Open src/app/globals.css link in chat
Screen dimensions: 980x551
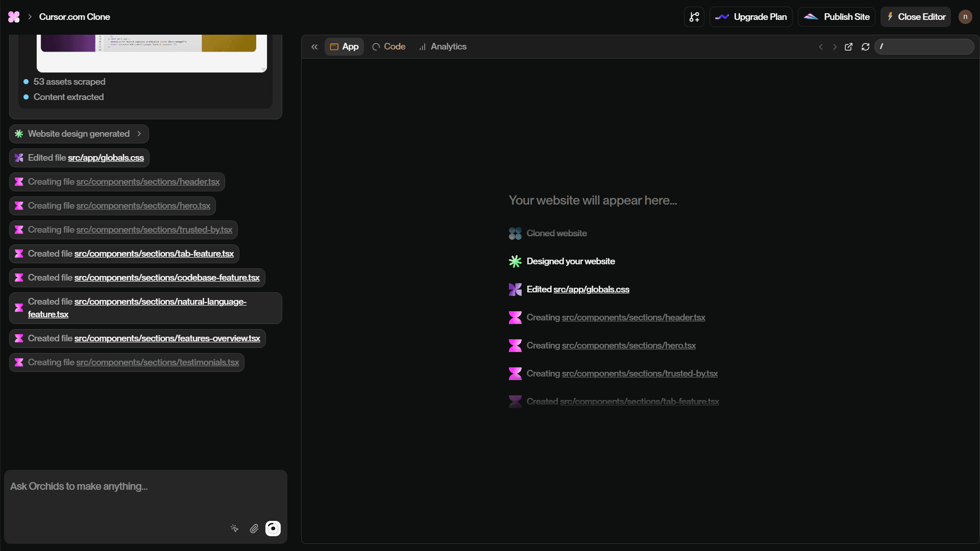[x=106, y=158]
